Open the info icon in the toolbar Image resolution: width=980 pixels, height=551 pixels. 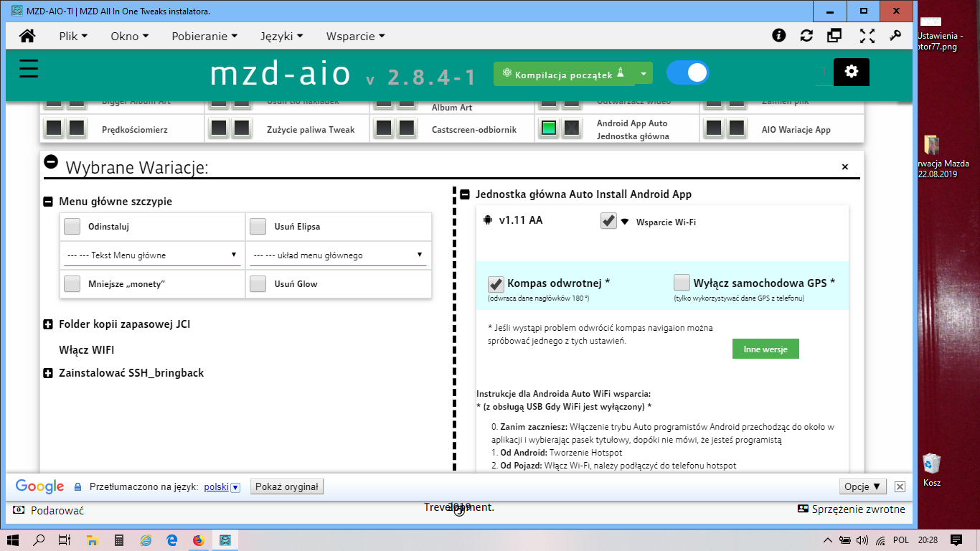point(778,36)
